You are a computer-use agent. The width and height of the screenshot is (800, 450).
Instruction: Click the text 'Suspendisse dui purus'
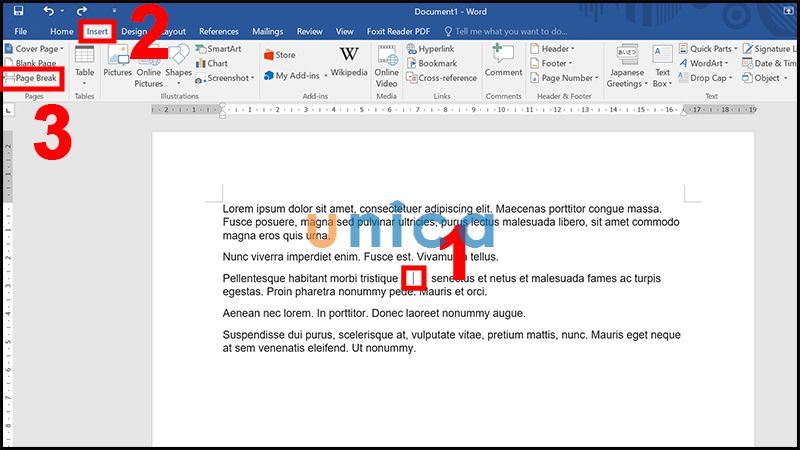279,335
